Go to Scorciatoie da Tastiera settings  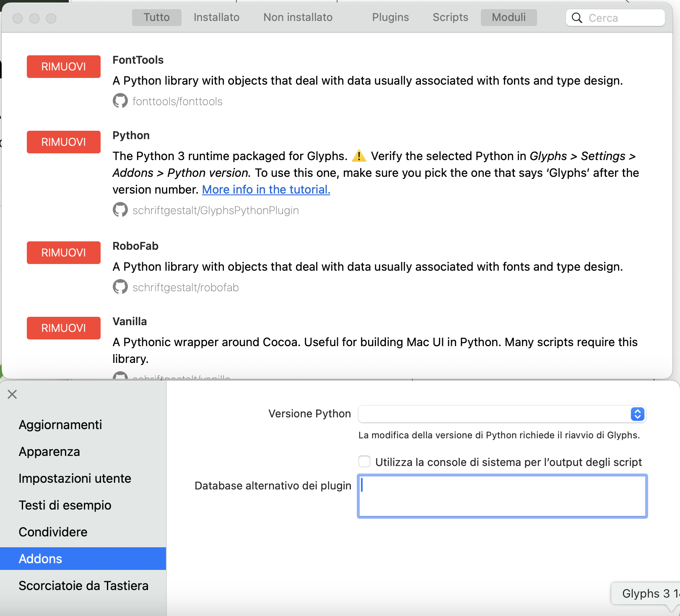[x=83, y=586]
